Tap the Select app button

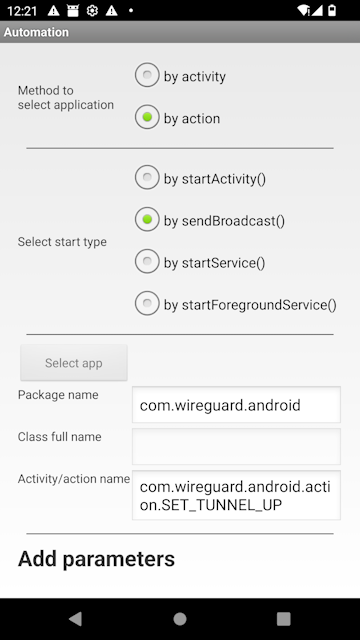[74, 362]
